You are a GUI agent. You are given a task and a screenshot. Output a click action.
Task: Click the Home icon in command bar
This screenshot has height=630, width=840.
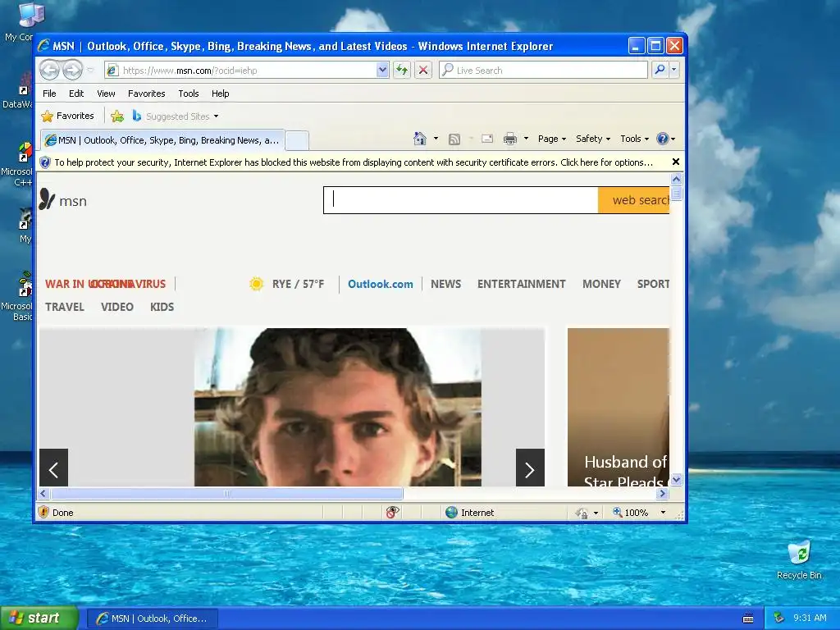point(420,139)
